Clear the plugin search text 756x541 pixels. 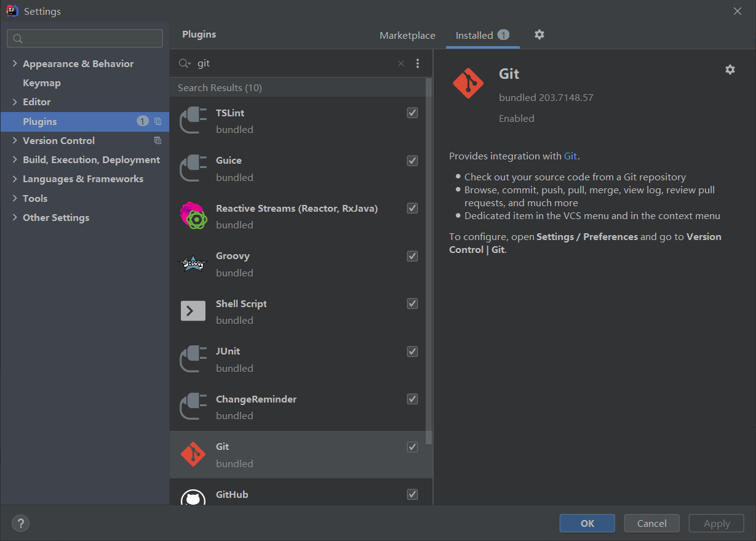click(401, 63)
